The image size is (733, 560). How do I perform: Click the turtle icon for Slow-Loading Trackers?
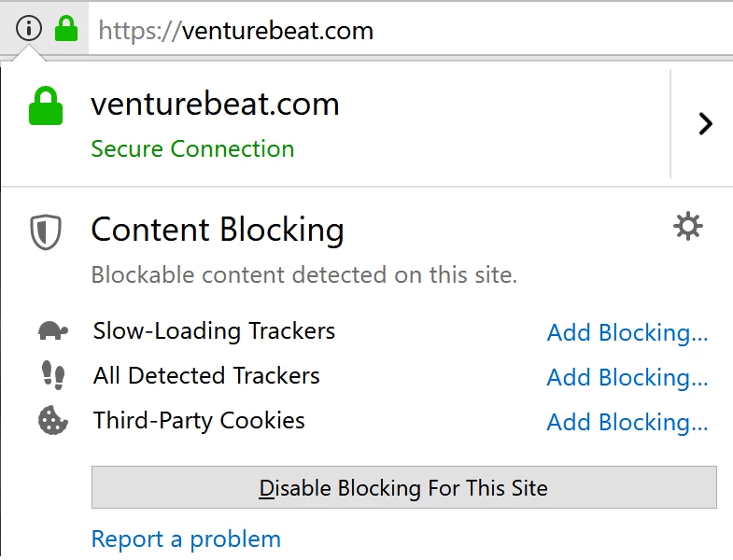click(x=52, y=331)
